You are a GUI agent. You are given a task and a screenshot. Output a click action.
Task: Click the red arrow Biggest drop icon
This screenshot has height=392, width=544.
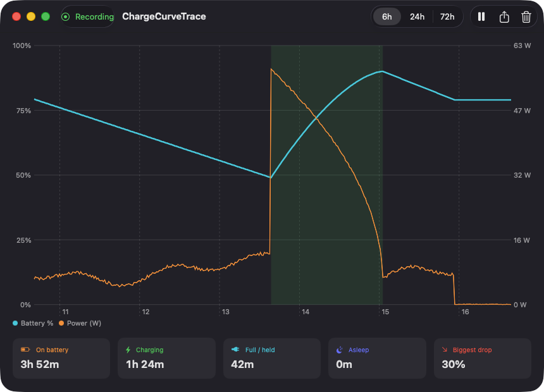(445, 350)
